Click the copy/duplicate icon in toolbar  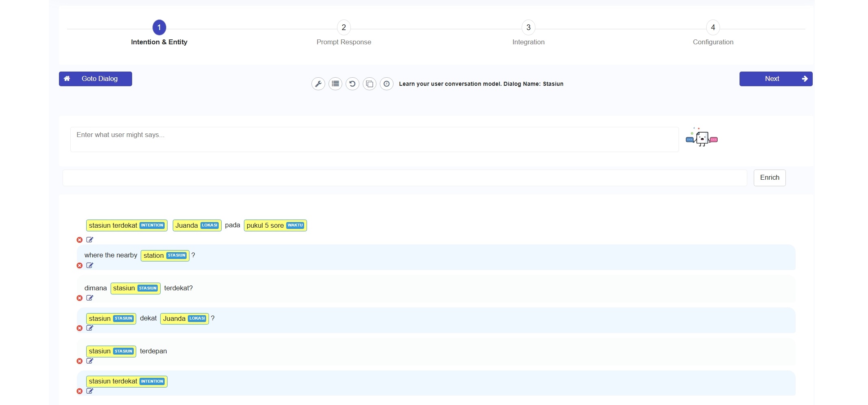(x=370, y=84)
